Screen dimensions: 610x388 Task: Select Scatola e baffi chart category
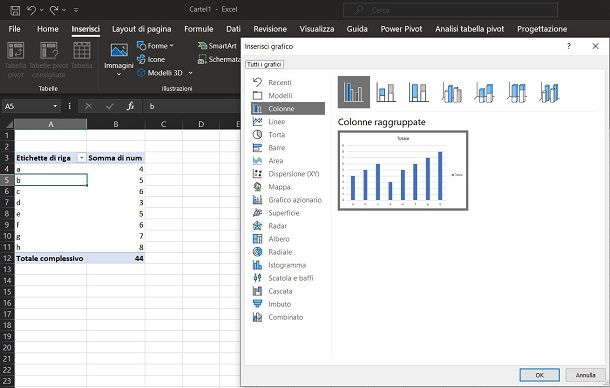[x=288, y=278]
